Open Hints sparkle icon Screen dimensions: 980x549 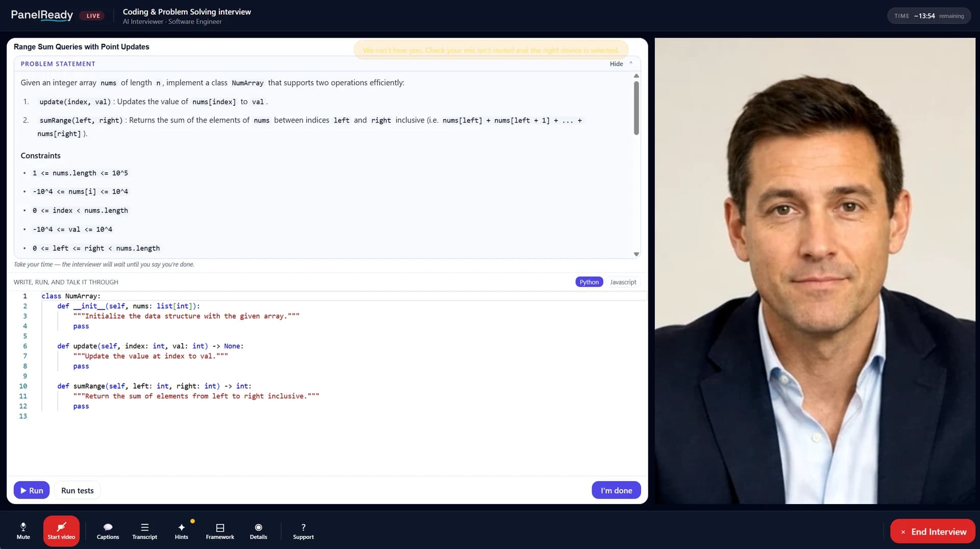click(x=181, y=531)
